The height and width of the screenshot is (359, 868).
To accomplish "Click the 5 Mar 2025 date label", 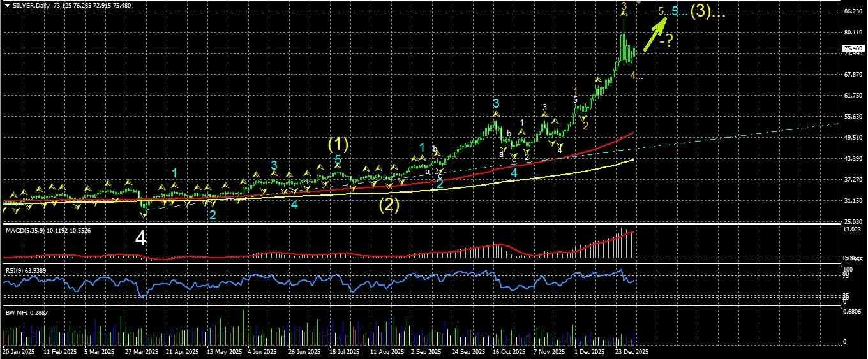I will (101, 351).
